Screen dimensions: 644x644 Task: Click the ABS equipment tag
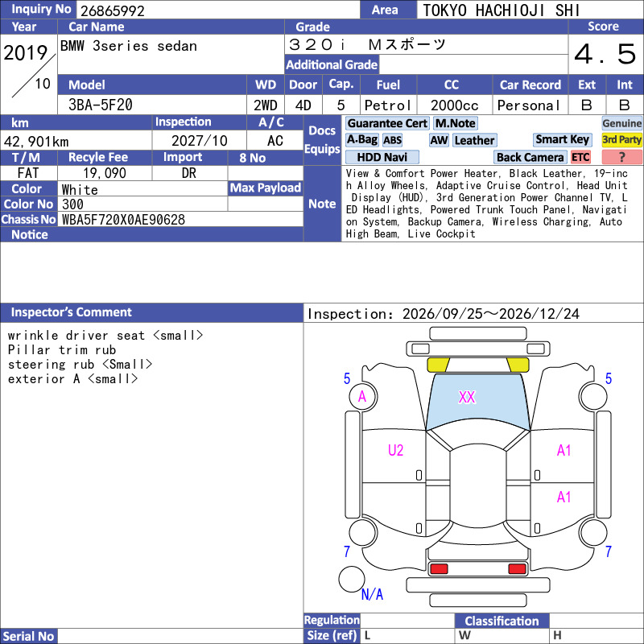[392, 140]
